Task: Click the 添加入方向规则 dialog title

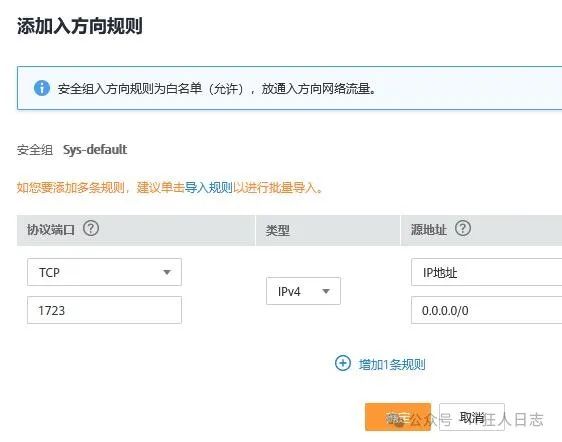Action: [x=80, y=26]
